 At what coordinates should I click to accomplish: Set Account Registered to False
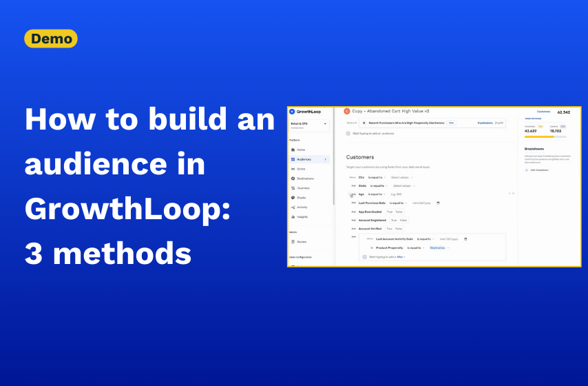click(403, 221)
